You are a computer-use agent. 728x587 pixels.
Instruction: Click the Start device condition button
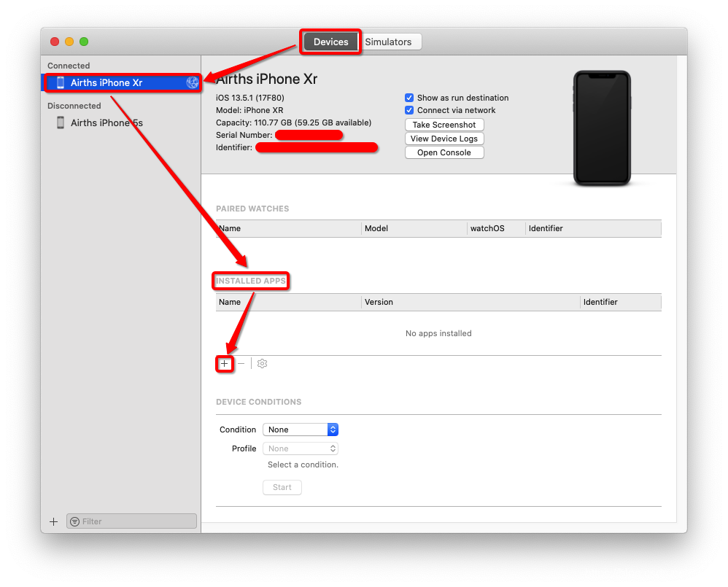click(x=282, y=487)
